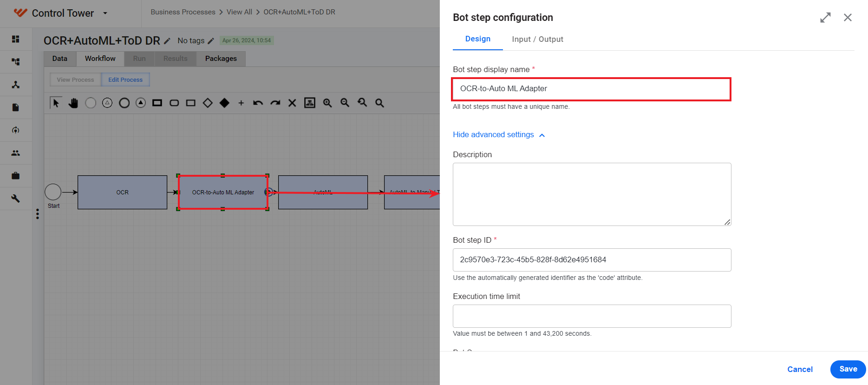
Task: Go to View All breadcrumb
Action: [x=240, y=12]
